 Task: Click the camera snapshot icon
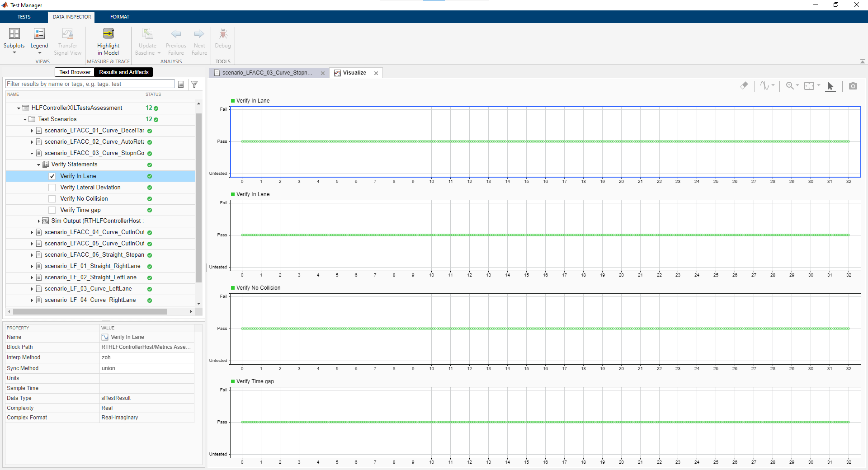click(x=853, y=86)
